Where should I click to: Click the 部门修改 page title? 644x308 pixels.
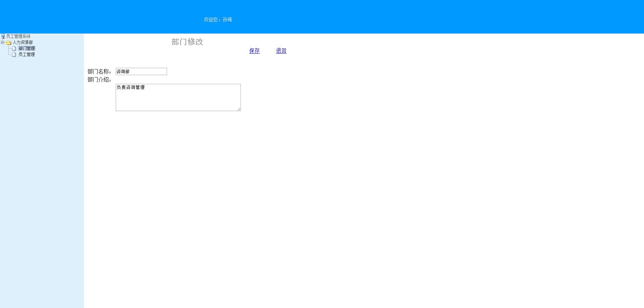point(187,42)
